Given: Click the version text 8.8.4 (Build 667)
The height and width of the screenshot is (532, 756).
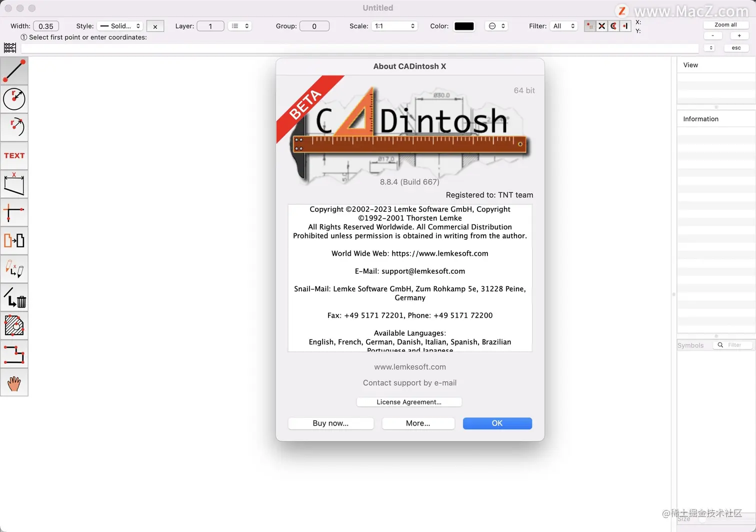Looking at the screenshot, I should [x=409, y=182].
